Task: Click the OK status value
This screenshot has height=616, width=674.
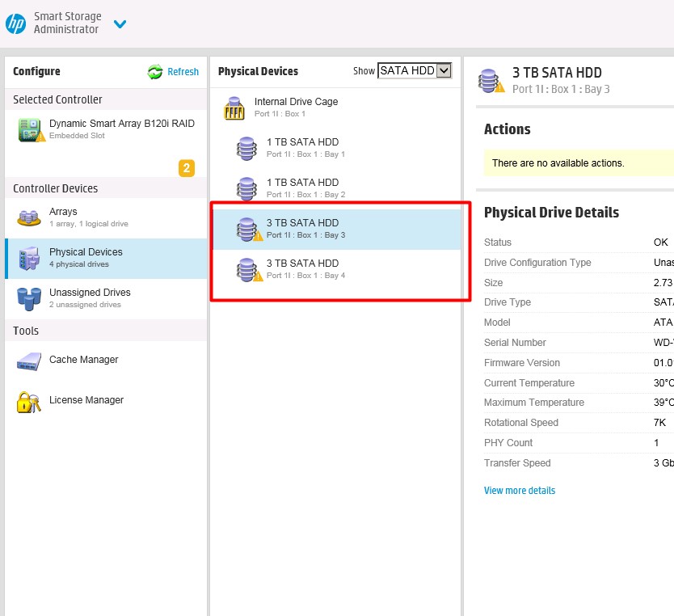Action: tap(661, 243)
